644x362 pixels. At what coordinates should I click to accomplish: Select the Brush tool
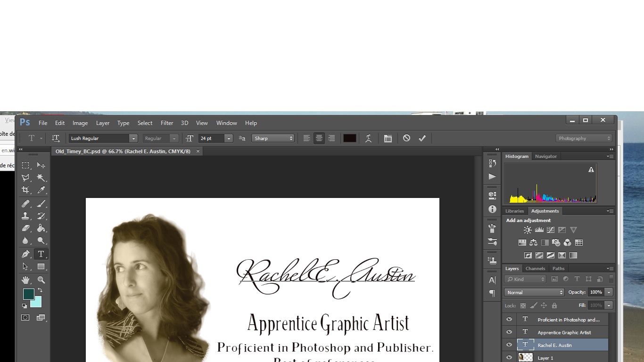tap(41, 204)
